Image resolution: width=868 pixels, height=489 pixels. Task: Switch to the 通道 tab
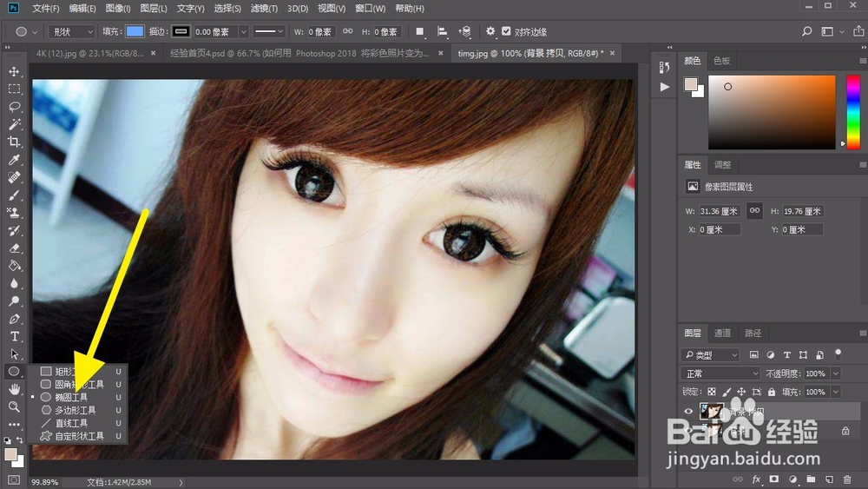722,333
